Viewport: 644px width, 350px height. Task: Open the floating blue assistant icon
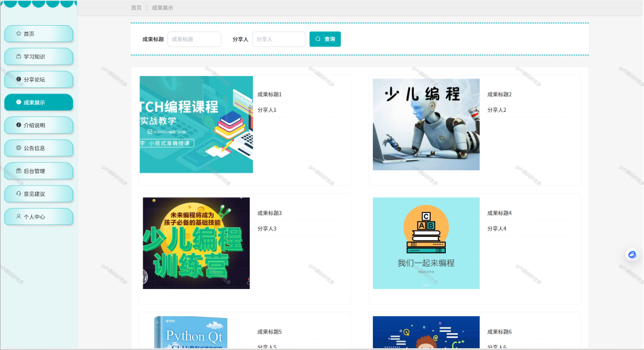point(632,255)
